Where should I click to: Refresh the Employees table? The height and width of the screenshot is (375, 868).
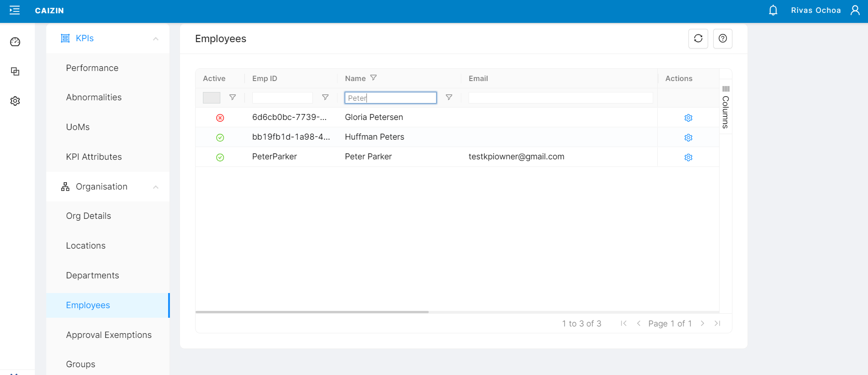(x=698, y=39)
